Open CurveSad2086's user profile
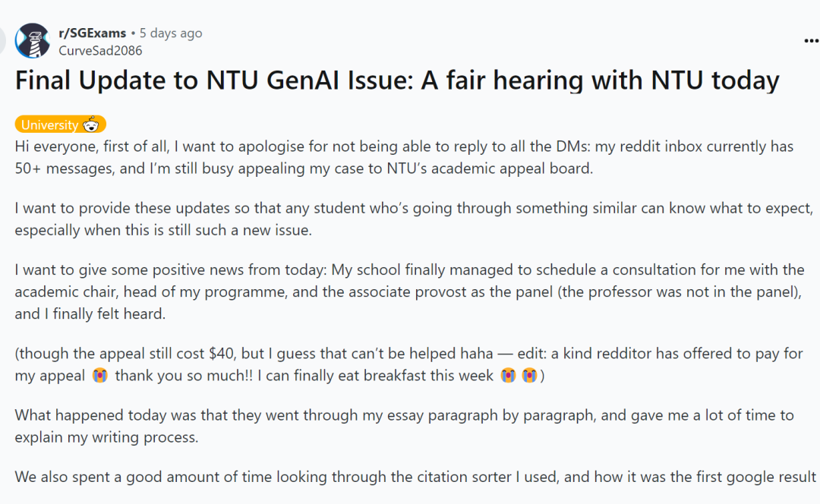The height and width of the screenshot is (504, 820). [x=100, y=51]
